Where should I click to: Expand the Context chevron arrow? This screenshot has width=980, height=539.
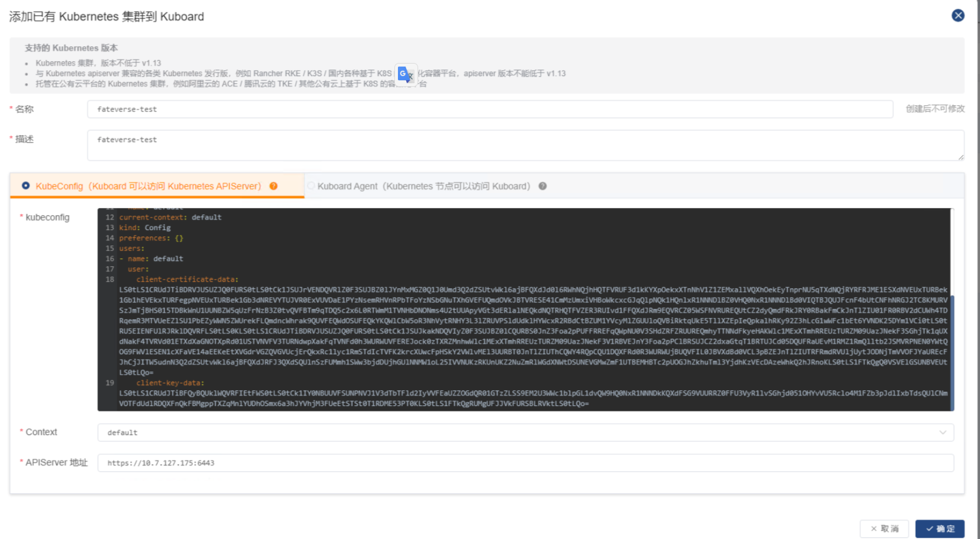coord(943,433)
